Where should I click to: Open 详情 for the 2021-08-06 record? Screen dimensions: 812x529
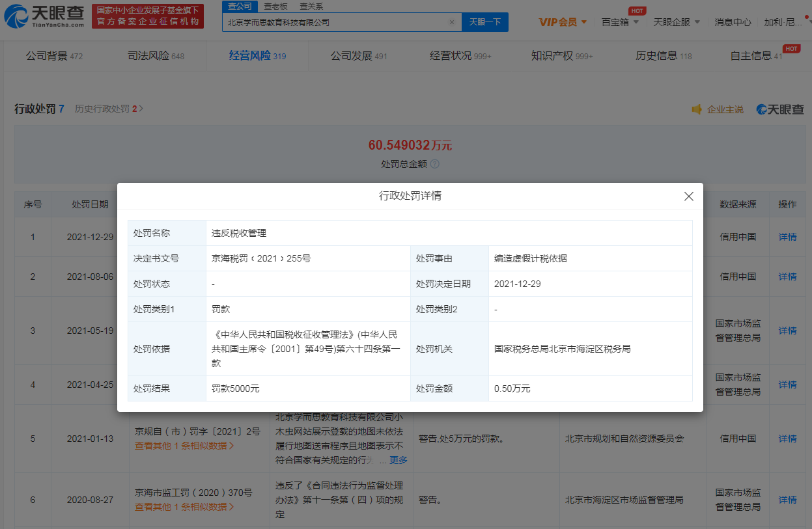pos(787,277)
